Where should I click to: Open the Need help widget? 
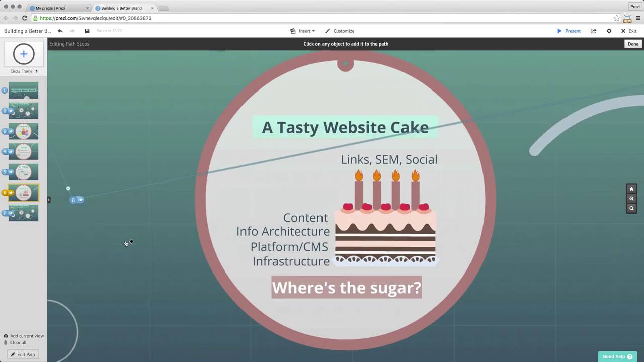pyautogui.click(x=617, y=357)
